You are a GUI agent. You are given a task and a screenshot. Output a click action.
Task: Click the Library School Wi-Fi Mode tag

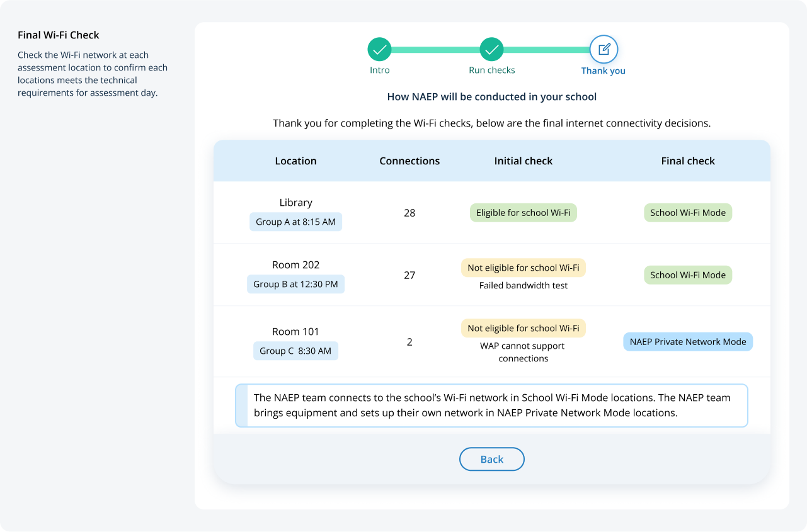click(x=687, y=213)
